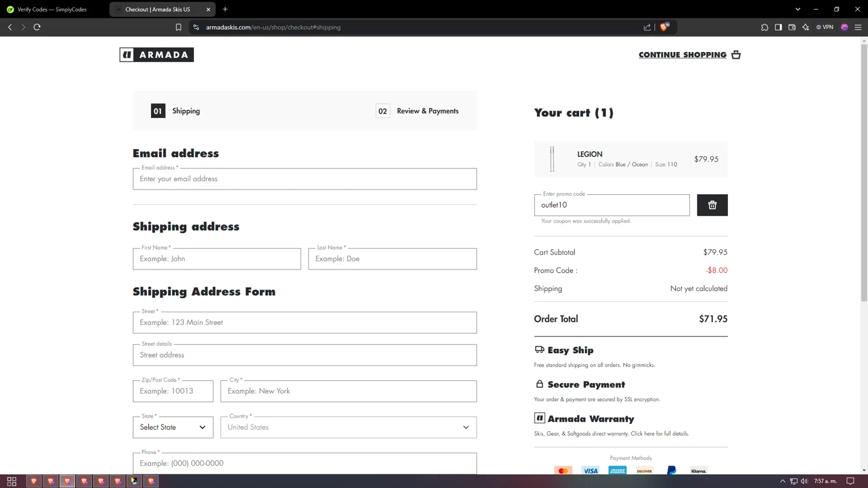
Task: Open the profile avatar icon
Action: [844, 27]
